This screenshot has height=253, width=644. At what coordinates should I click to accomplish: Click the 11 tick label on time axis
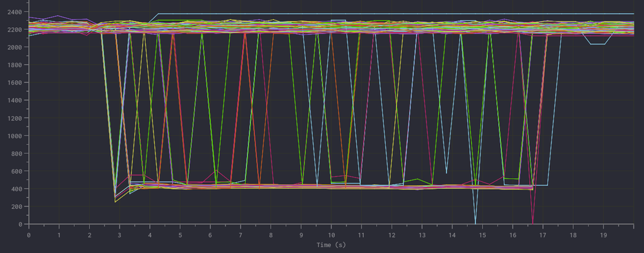click(361, 236)
